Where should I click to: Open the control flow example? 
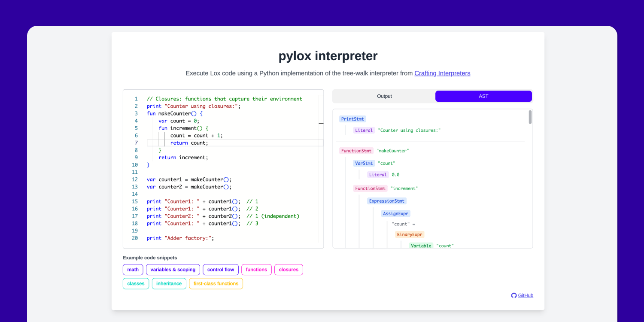tap(221, 270)
